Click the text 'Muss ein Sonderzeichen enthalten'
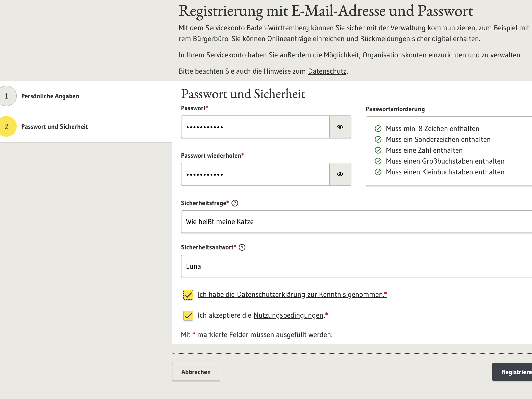The height and width of the screenshot is (399, 532). 438,139
